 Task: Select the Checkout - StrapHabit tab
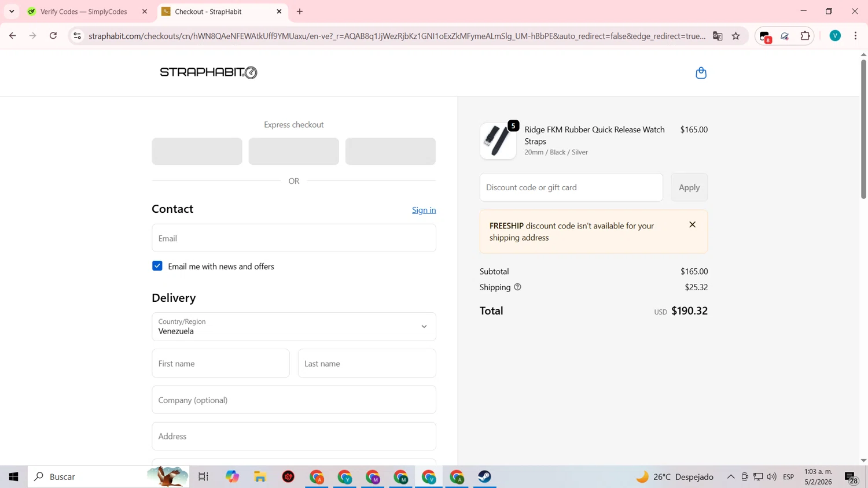[x=208, y=12]
